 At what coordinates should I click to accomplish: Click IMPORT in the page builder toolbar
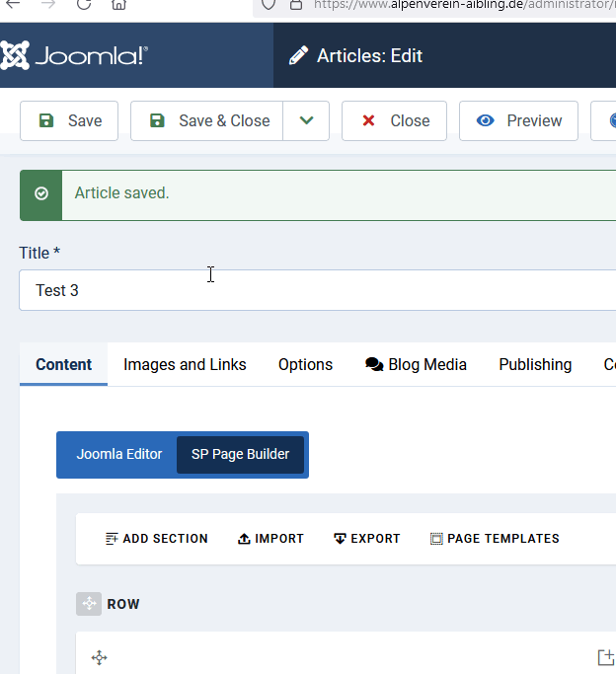point(270,539)
